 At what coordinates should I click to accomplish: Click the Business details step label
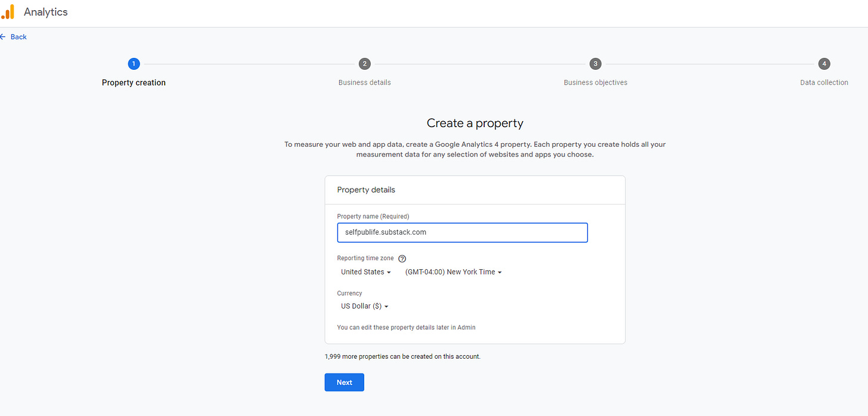click(x=364, y=82)
